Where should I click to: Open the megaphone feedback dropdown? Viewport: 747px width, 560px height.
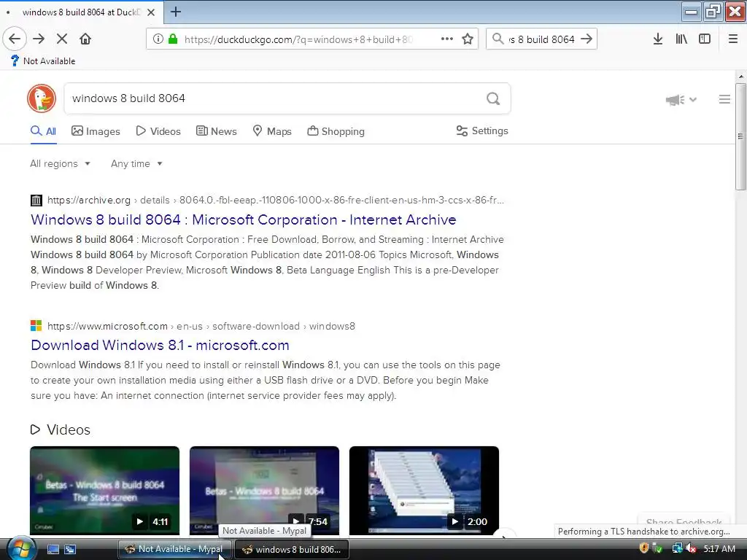click(x=681, y=99)
